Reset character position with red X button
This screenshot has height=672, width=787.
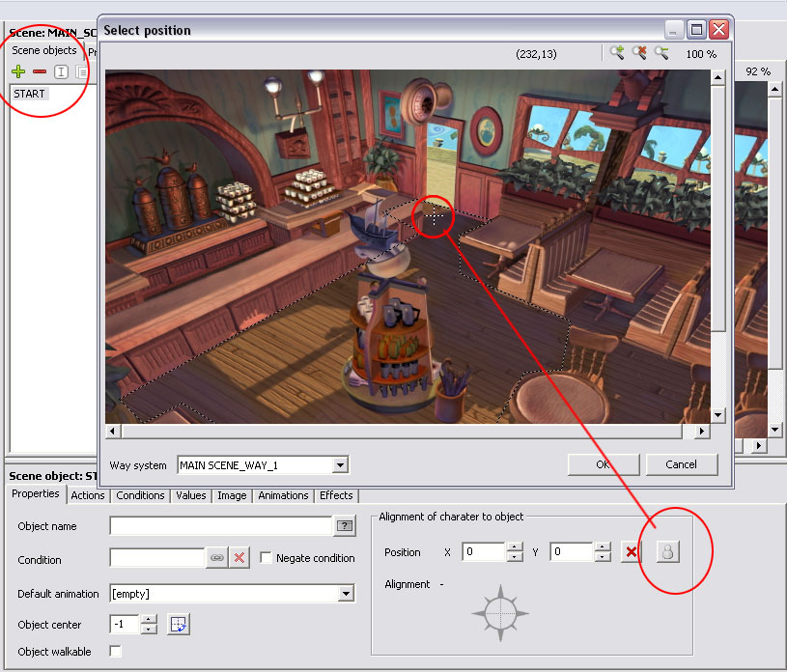click(631, 552)
